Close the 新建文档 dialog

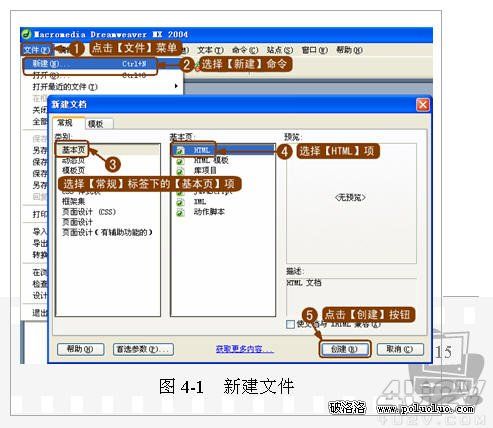tap(423, 105)
